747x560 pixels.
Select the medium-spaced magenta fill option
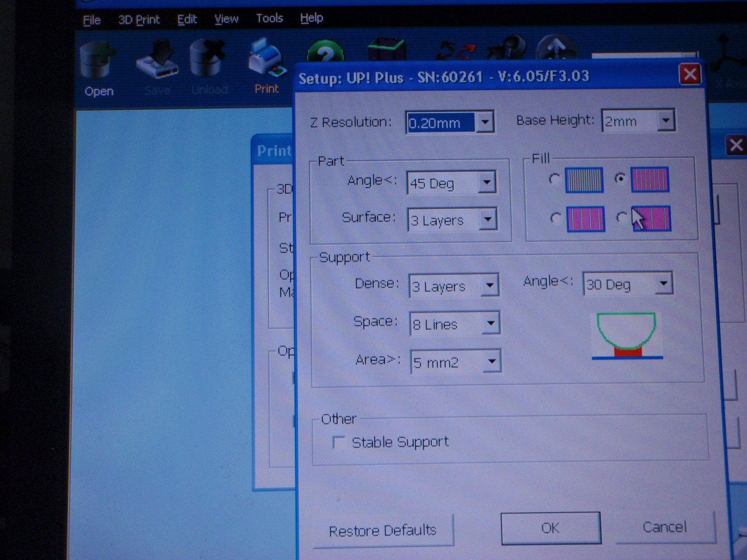point(586,219)
